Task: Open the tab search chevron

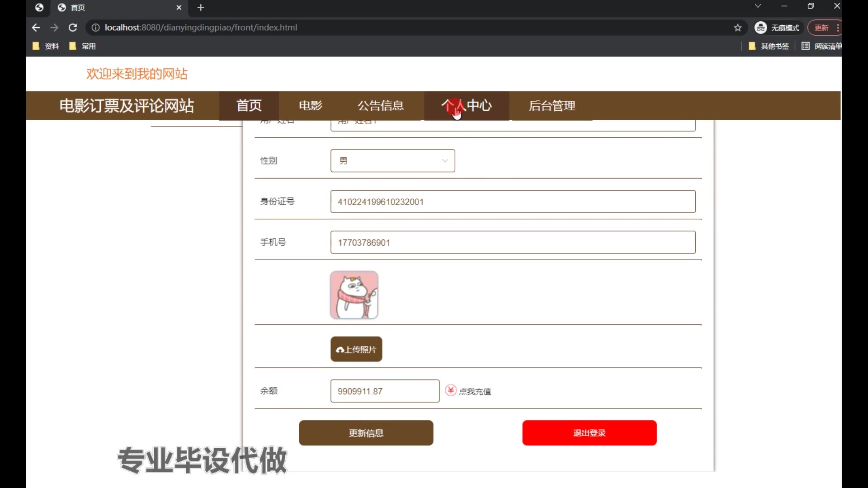Action: click(758, 6)
